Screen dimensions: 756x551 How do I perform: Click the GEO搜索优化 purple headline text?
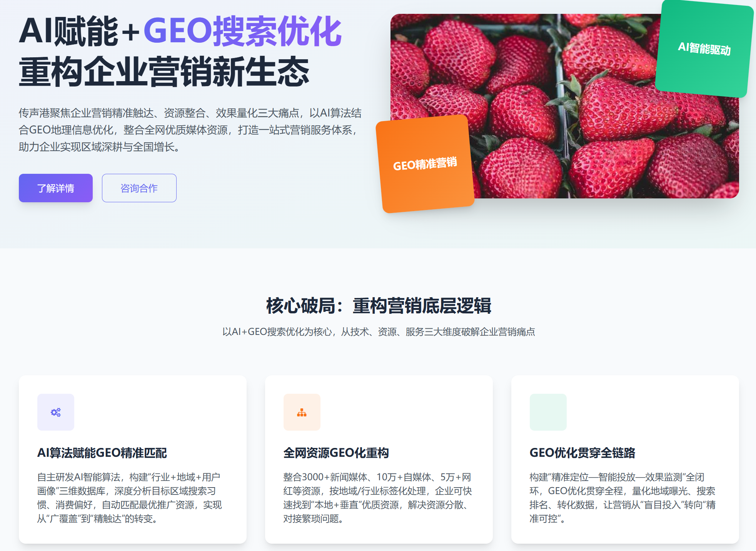point(242,31)
